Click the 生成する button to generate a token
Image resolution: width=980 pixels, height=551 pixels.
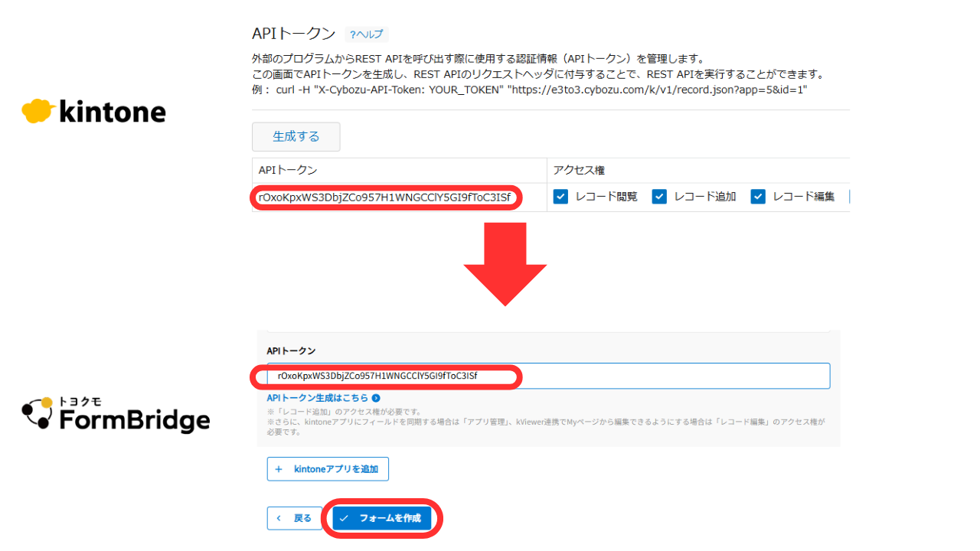pyautogui.click(x=296, y=136)
